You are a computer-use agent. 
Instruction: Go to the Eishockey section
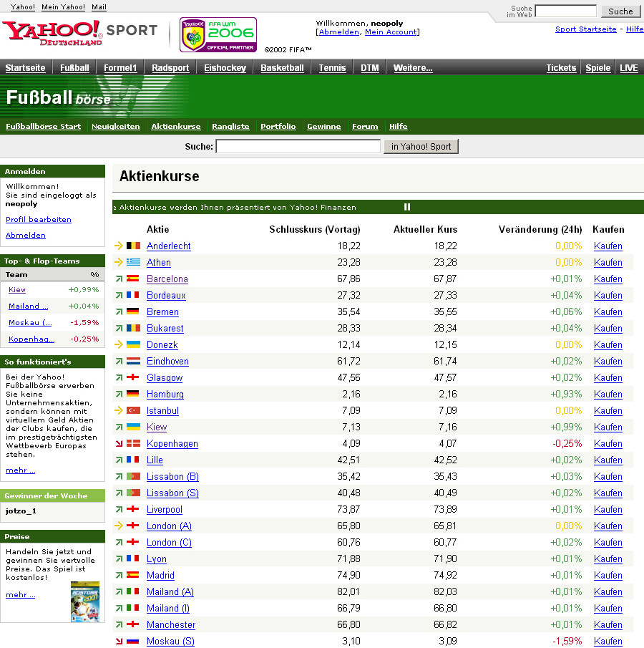pos(225,68)
